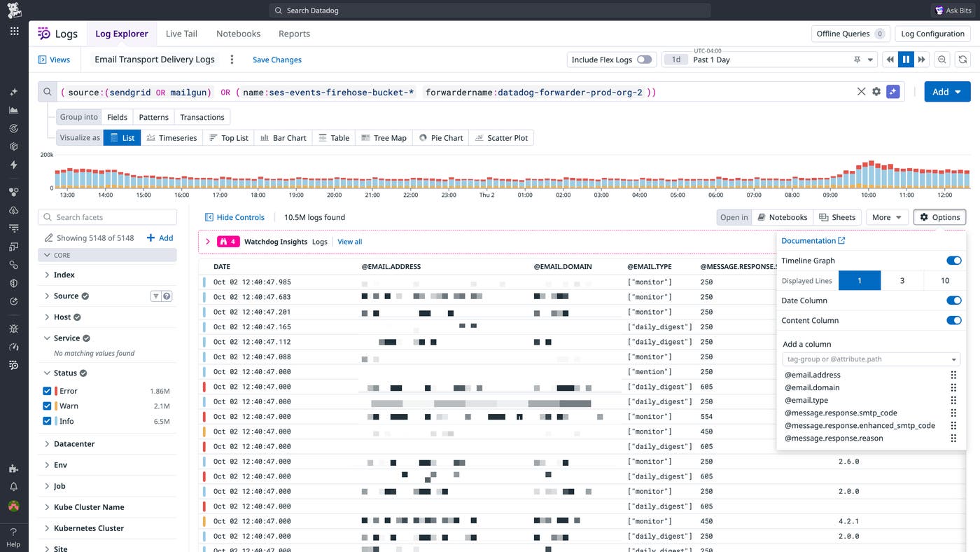This screenshot has width=980, height=552.
Task: Select the Datadog logo in top left
Action: coord(14,11)
